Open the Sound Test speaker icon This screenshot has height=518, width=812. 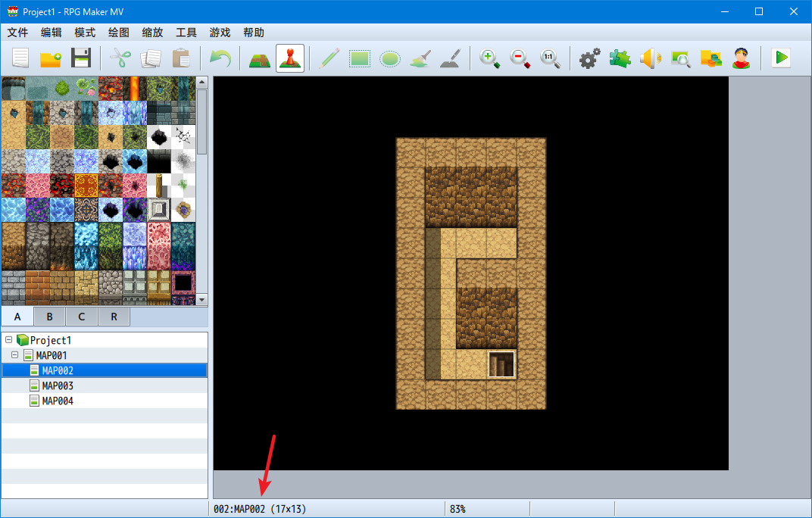coord(651,58)
